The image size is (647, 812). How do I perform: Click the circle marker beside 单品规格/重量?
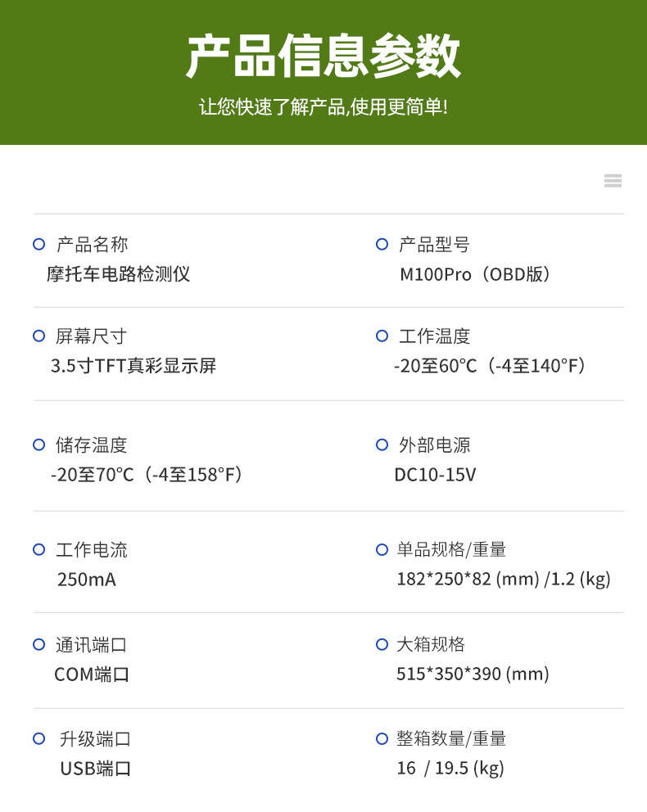(382, 549)
